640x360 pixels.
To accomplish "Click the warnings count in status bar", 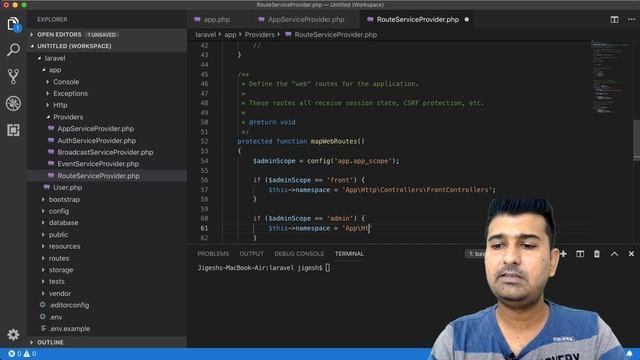I will coord(30,354).
